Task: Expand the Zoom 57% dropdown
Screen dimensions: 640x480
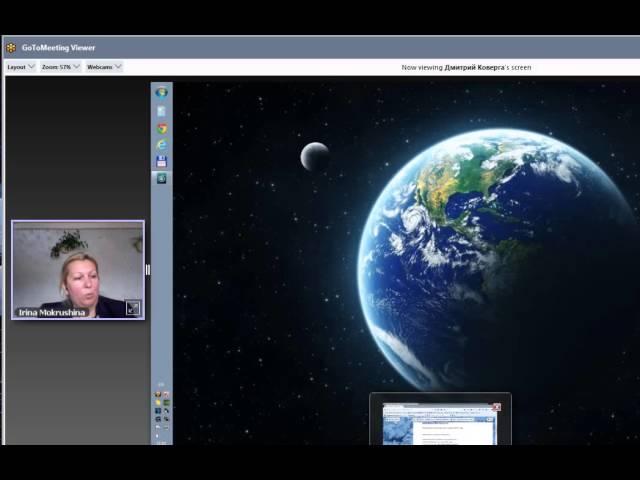Action: pyautogui.click(x=60, y=67)
